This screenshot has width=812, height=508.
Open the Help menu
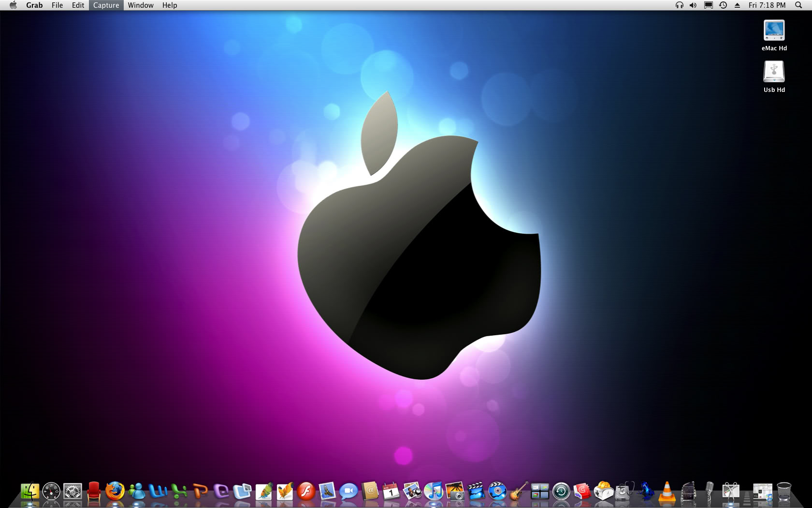170,5
